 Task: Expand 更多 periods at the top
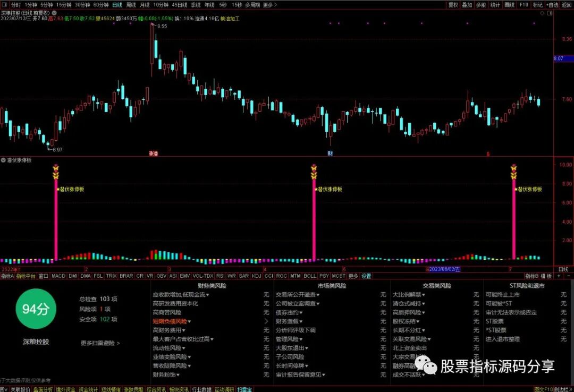270,5
